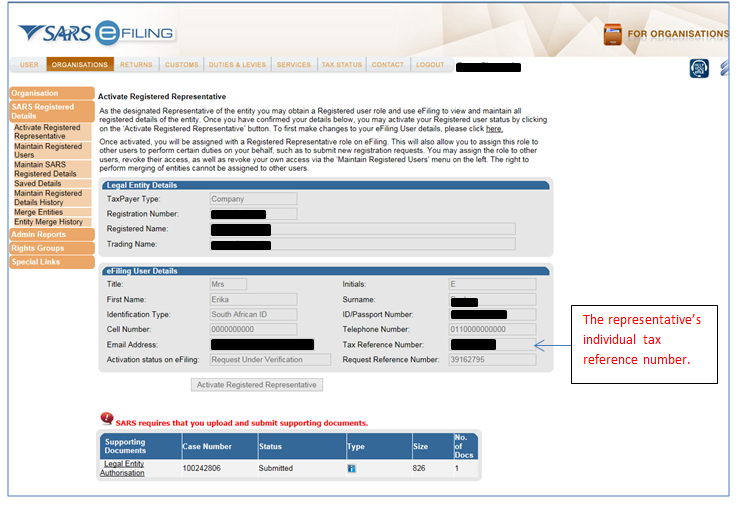Expand the Special Links menu section
The height and width of the screenshot is (505, 739).
(x=36, y=262)
